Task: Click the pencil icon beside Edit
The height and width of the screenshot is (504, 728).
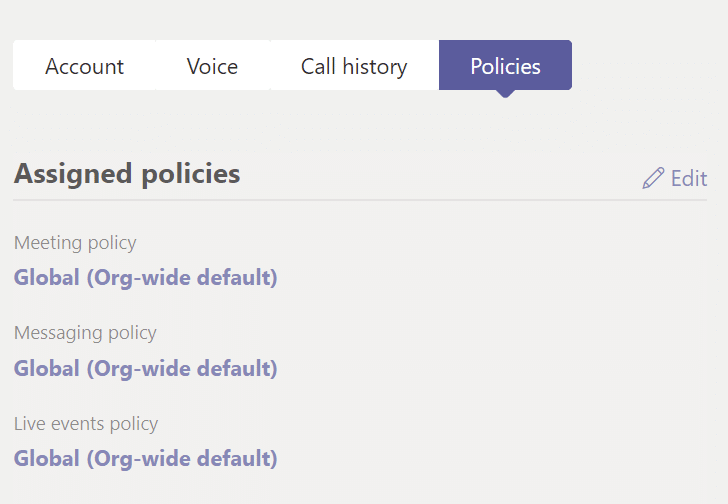Action: [653, 178]
